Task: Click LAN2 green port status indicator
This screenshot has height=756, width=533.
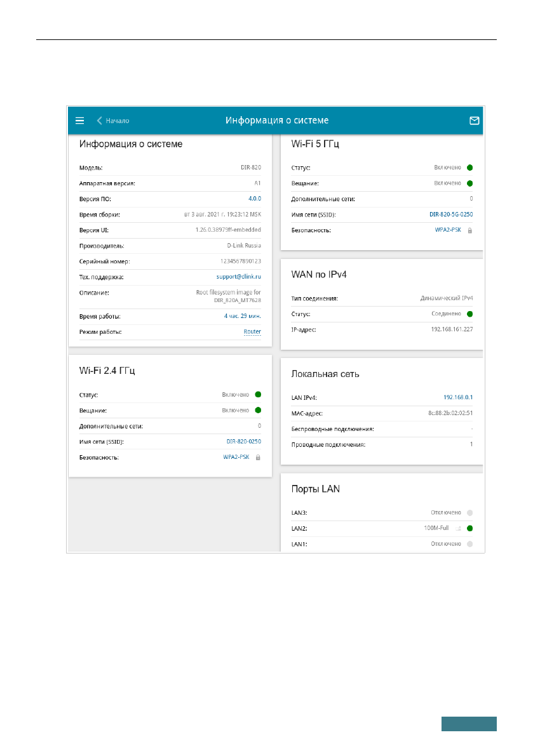Action: (x=470, y=528)
